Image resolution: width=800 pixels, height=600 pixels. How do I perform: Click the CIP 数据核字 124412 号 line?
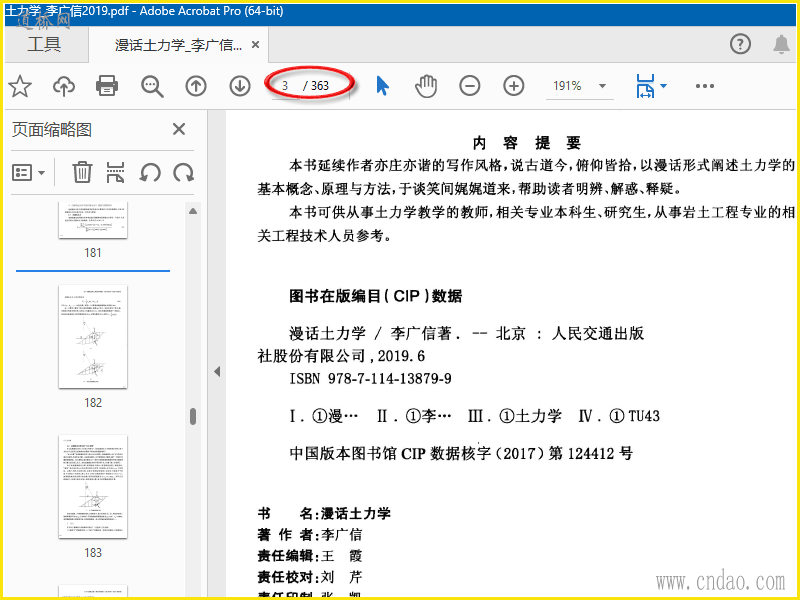pos(461,453)
